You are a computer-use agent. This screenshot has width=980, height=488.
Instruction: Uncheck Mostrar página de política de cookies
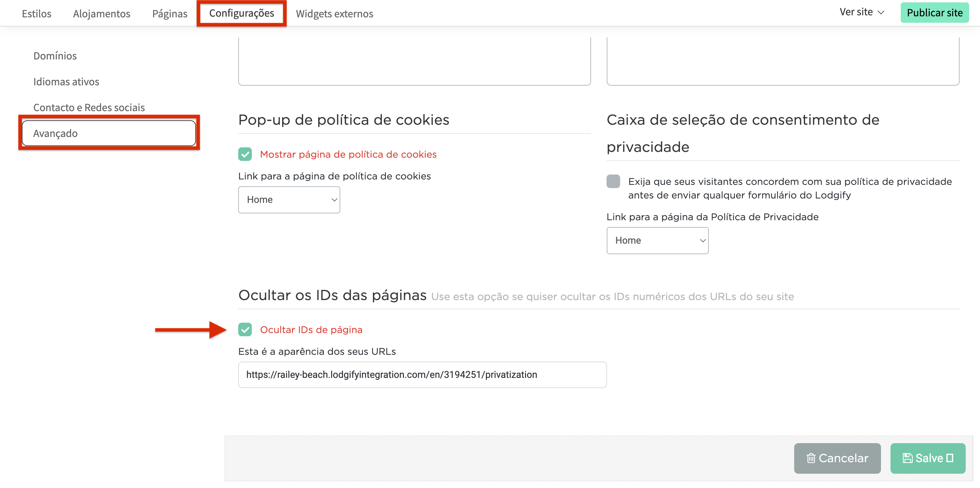[246, 154]
